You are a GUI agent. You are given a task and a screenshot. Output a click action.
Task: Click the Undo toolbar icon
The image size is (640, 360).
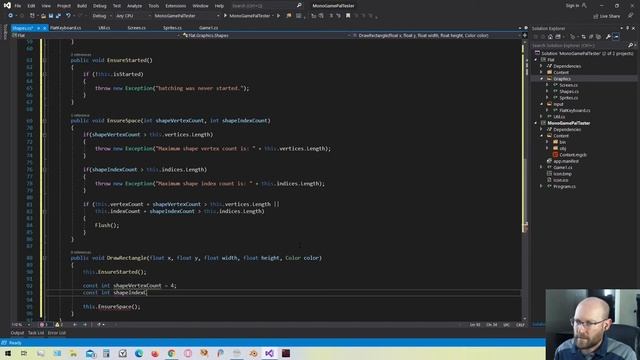pyautogui.click(x=68, y=16)
